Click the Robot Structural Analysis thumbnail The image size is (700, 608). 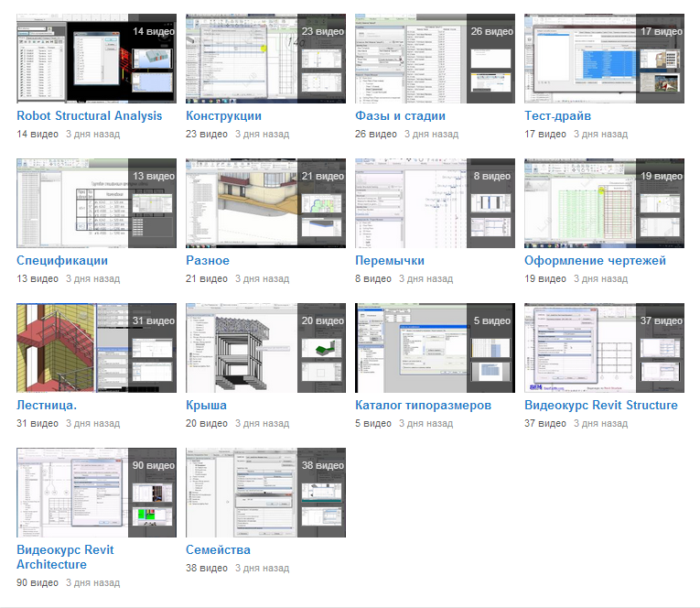click(96, 59)
